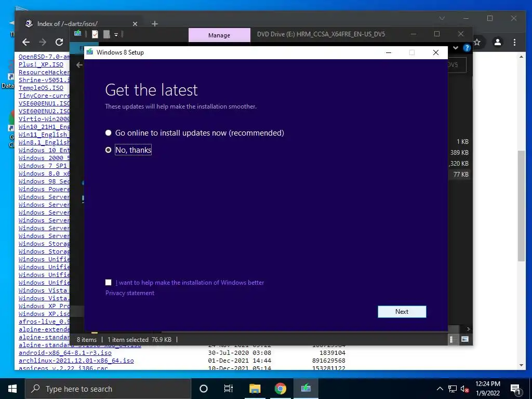The width and height of the screenshot is (532, 399).
Task: Open the archlinux-2021.12.01-x86_64.iso link
Action: [76, 361]
